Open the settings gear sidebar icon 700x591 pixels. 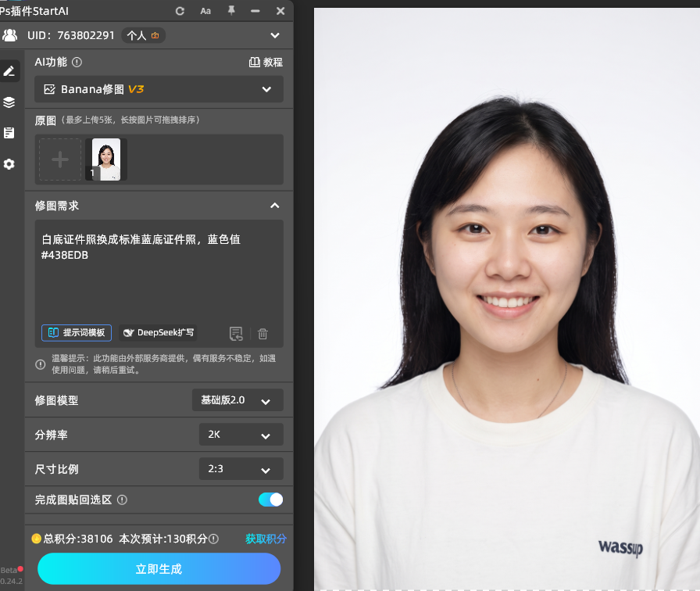click(x=9, y=164)
